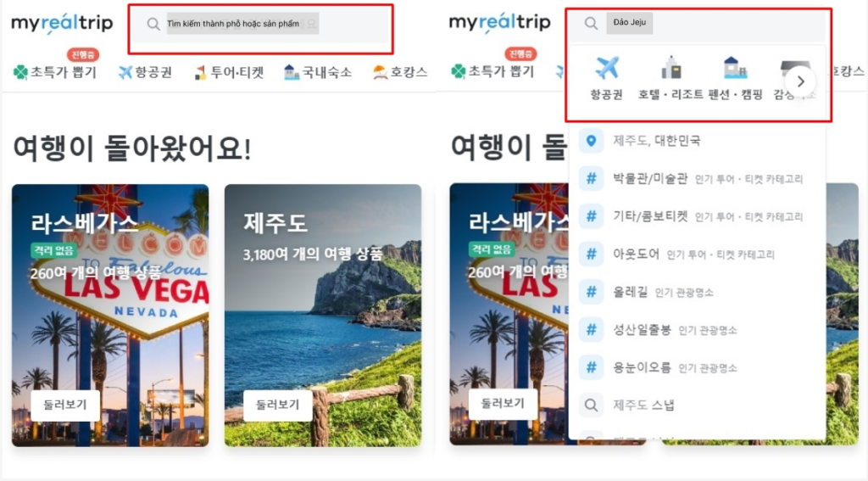Choose the hotel building 호텔·리조트 icon
The image size is (868, 481).
[671, 68]
